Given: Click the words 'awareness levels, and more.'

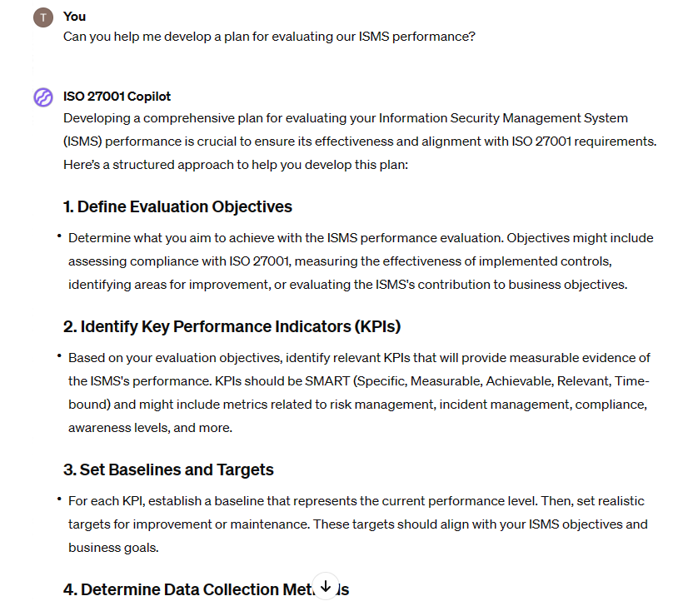Looking at the screenshot, I should tap(150, 428).
